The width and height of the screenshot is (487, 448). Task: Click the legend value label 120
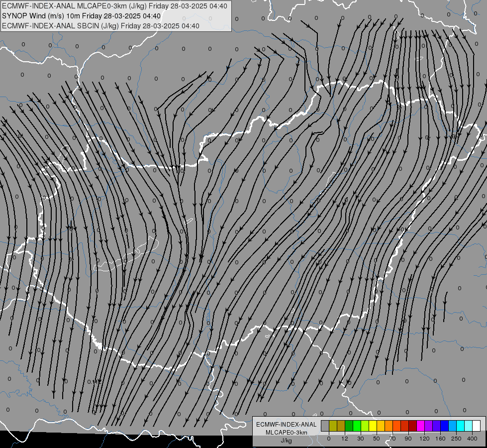pos(424,439)
